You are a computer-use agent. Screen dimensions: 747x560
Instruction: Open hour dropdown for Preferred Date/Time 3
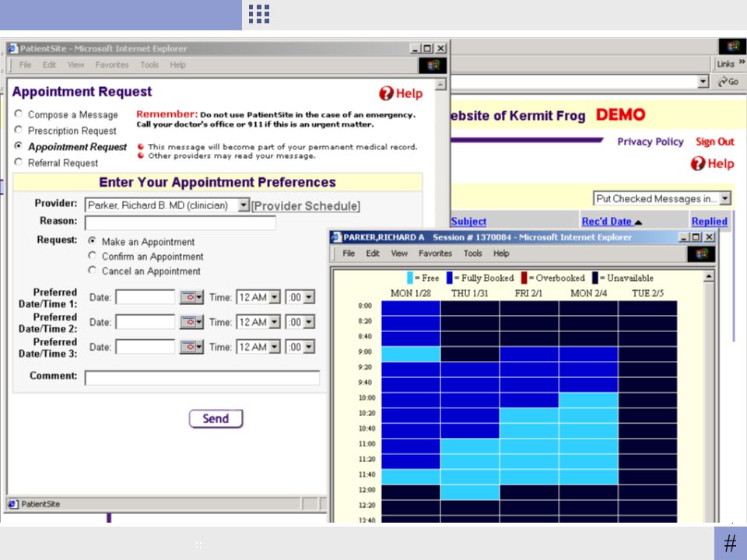(275, 347)
